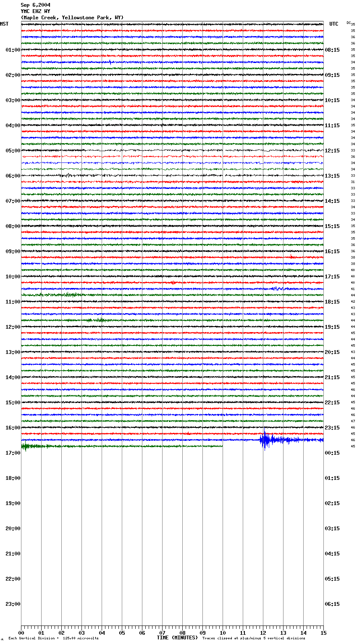
Task: Click the 04:15 UTC time label
Action: [x=332, y=554]
